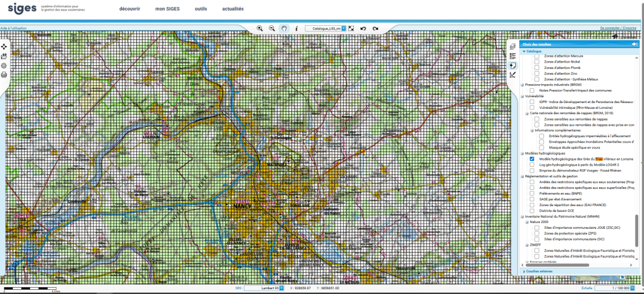Open the navigation arrows tool on left

(4, 47)
